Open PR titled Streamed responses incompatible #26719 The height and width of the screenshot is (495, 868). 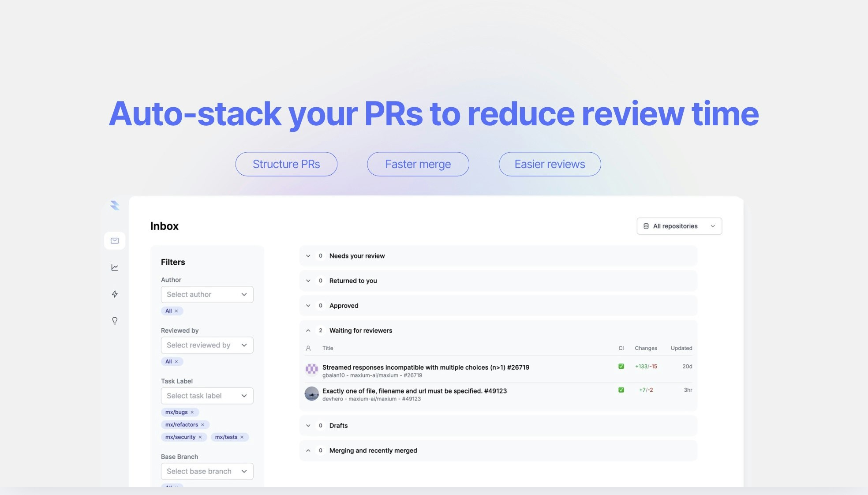click(426, 367)
